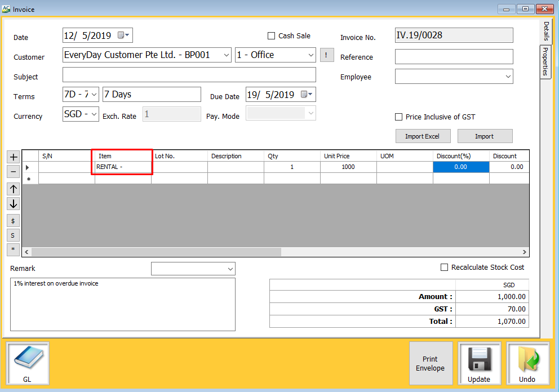Click the S grid button
Image resolution: width=559 pixels, height=392 pixels.
[x=13, y=235]
